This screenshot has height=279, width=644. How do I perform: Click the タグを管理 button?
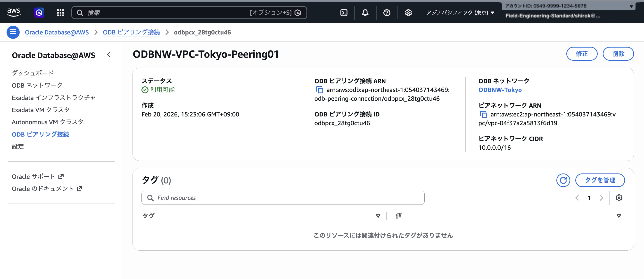point(600,180)
